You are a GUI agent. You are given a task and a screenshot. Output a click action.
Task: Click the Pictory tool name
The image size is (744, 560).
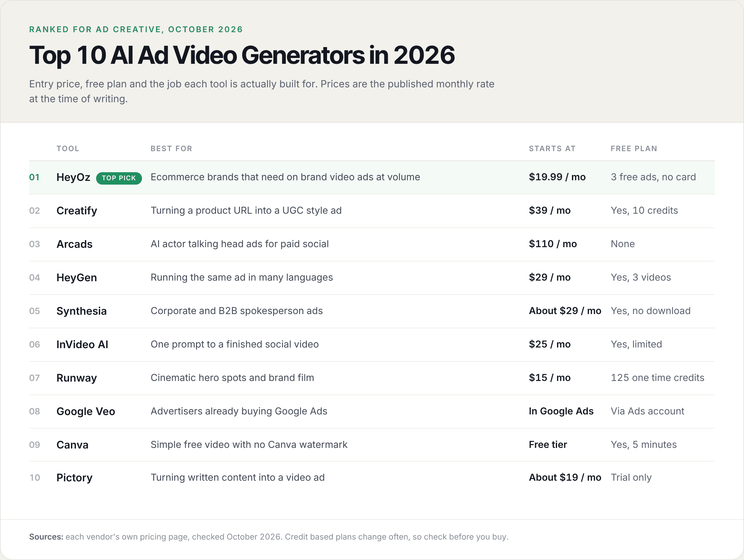(74, 478)
